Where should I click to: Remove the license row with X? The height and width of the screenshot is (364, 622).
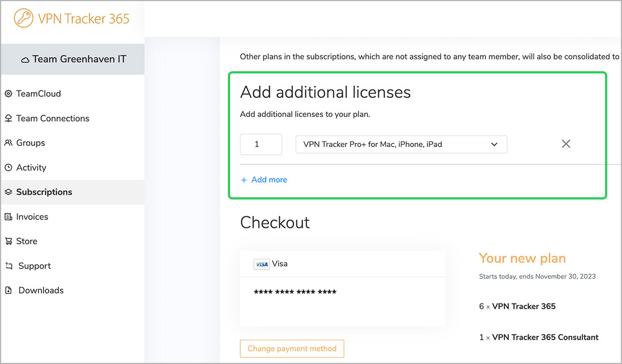point(565,144)
